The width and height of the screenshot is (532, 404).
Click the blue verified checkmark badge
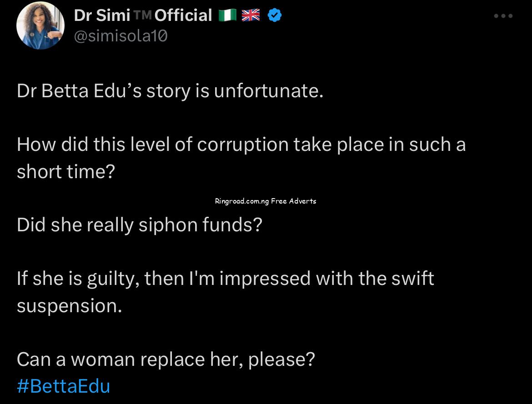[x=274, y=15]
